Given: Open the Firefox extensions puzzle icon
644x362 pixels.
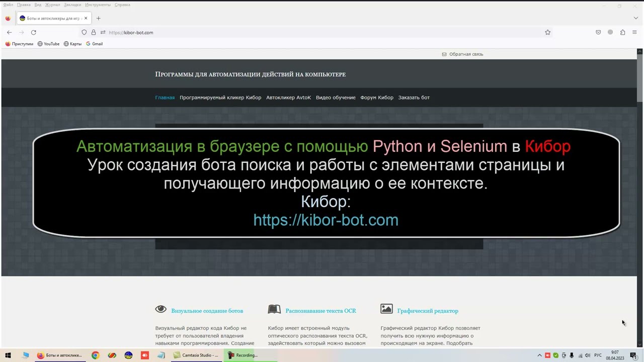Looking at the screenshot, I should [x=622, y=32].
